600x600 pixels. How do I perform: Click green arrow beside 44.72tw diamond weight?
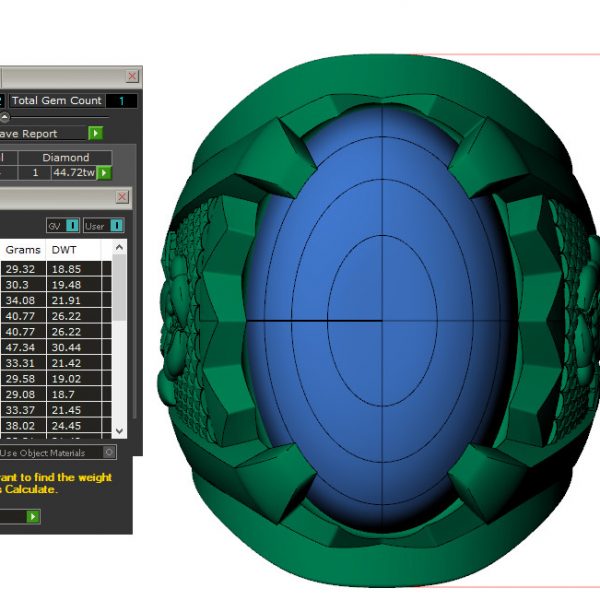[103, 173]
